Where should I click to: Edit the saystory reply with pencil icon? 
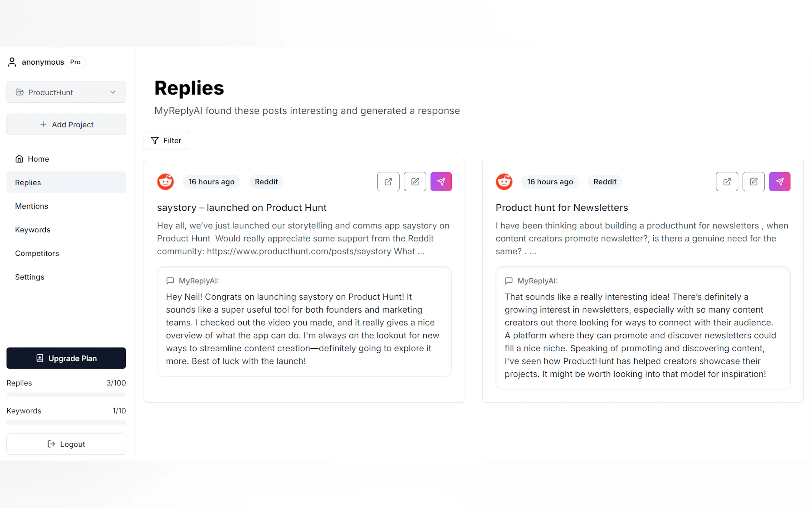tap(415, 182)
